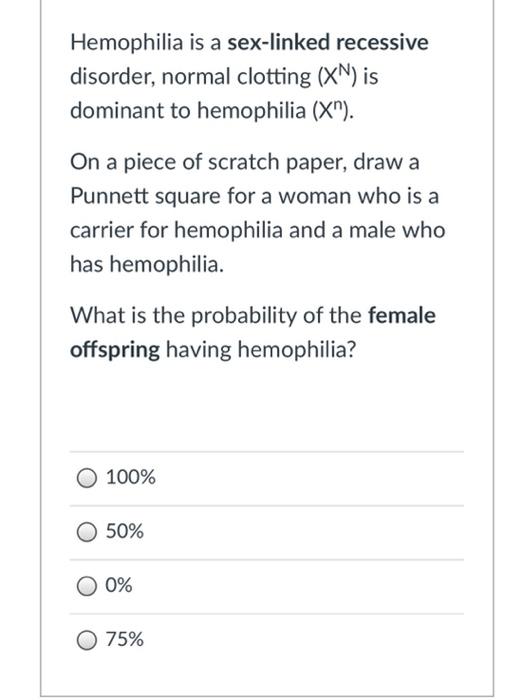Click the bold word "female"
This screenshot has width=505, height=700.
402,315
